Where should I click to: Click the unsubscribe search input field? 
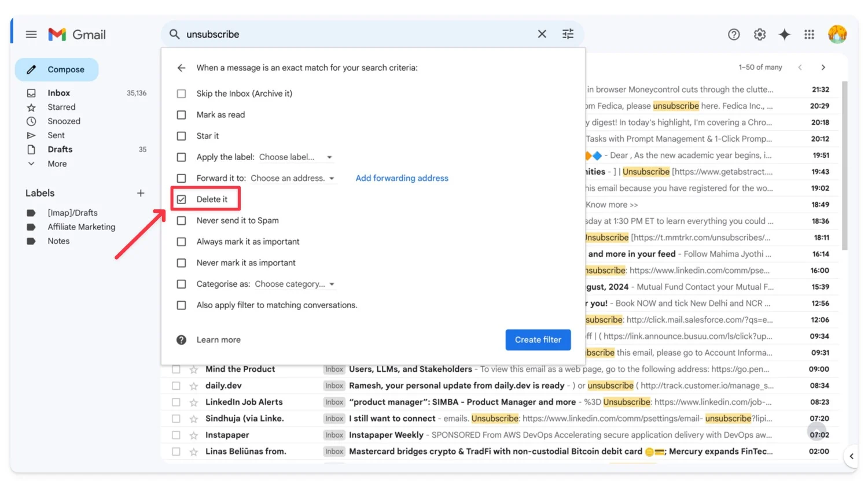(x=347, y=34)
